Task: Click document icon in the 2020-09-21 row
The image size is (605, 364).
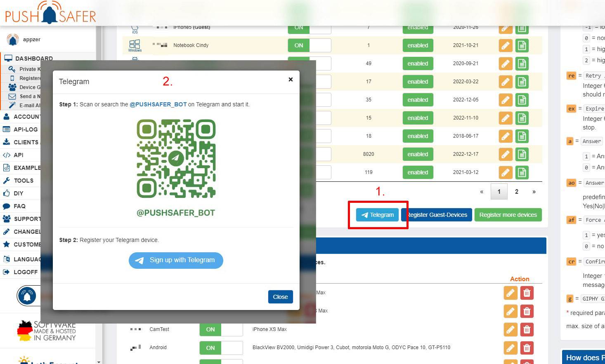Action: coord(522,63)
